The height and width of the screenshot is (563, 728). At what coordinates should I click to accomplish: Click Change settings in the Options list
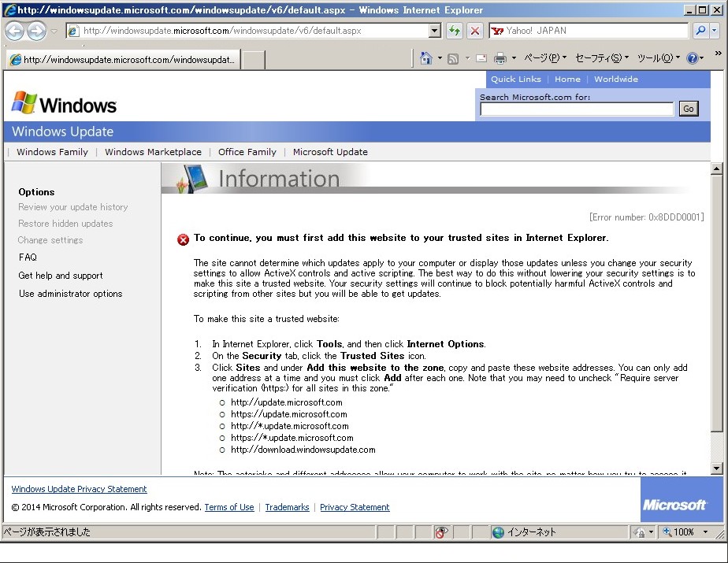(50, 240)
